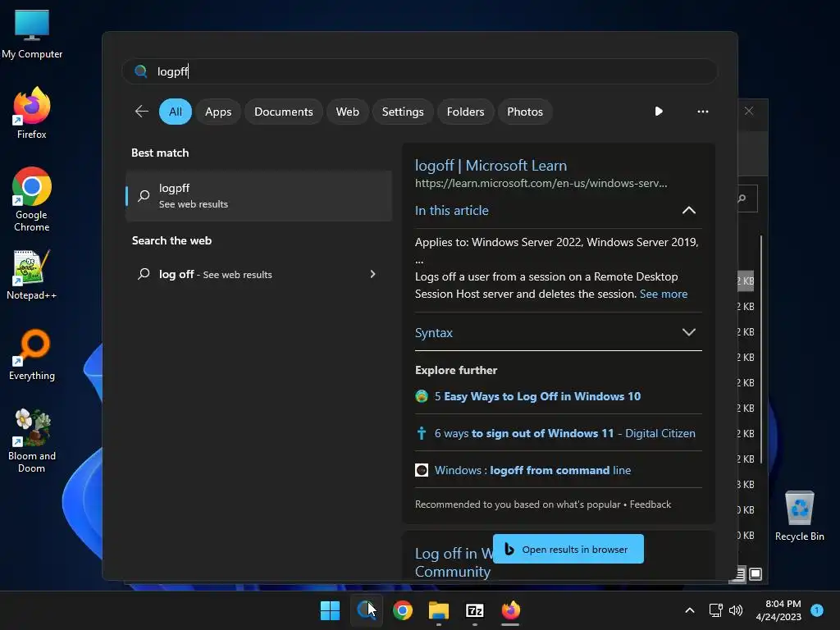Click the play arrow to show more filters
The image size is (840, 630).
click(659, 112)
